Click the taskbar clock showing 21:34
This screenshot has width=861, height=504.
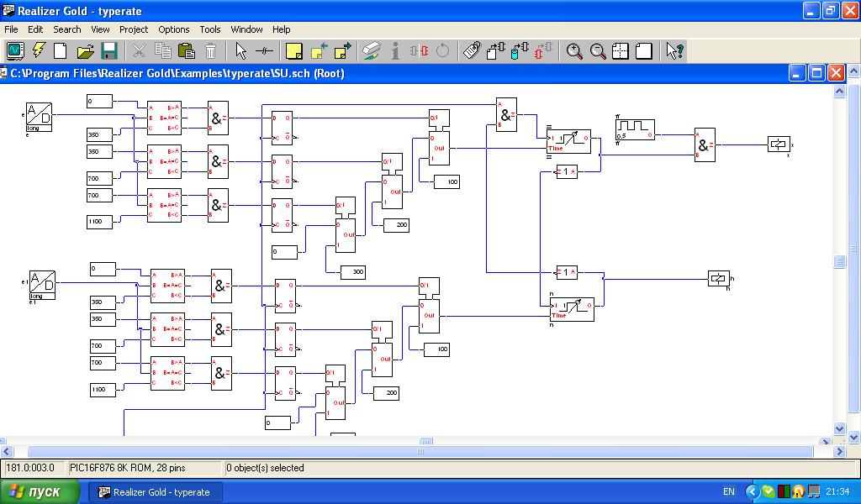[838, 492]
